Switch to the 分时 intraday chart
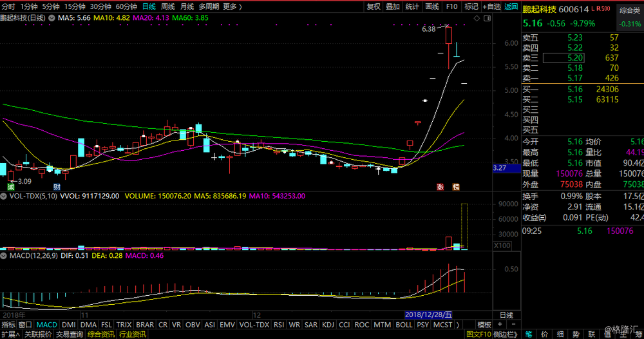Image resolution: width=644 pixels, height=339 pixels. click(8, 6)
